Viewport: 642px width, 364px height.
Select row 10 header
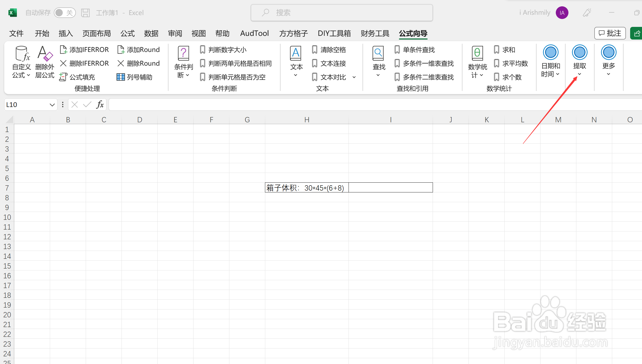click(x=7, y=217)
